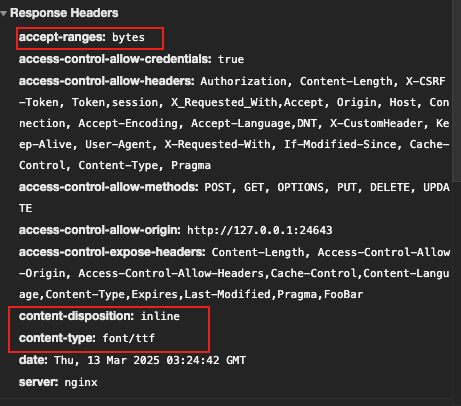Select the content-type header name
The image size is (461, 406).
tap(57, 338)
